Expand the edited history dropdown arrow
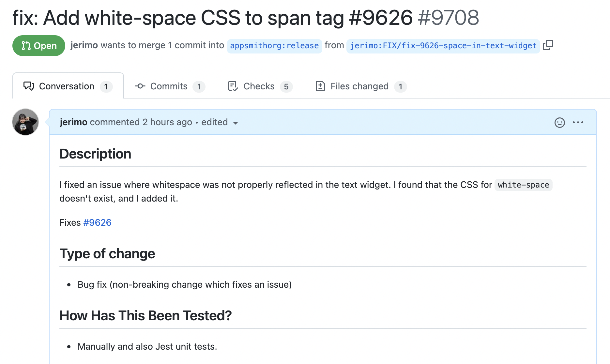The image size is (610, 364). coord(236,123)
